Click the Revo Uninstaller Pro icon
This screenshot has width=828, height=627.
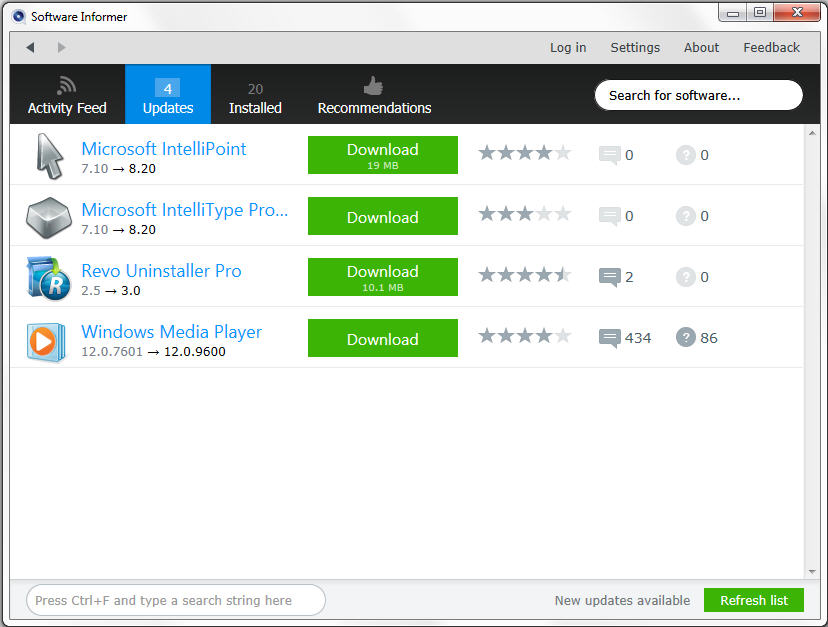[48, 277]
